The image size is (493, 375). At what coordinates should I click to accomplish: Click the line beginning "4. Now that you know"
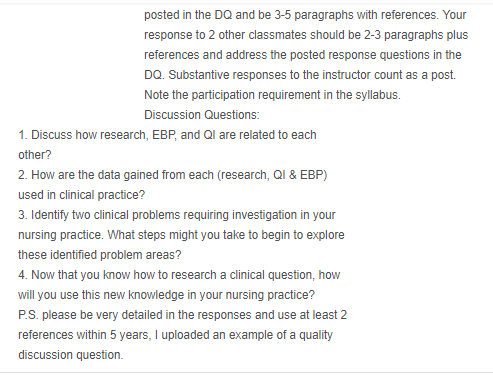point(179,275)
